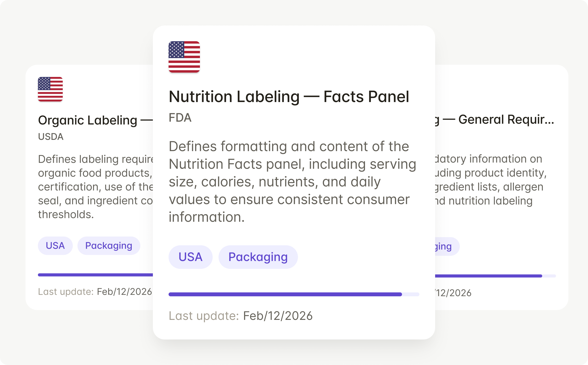Open the Nutrition Labeling — Facts Panel card
The height and width of the screenshot is (365, 588).
(x=289, y=97)
